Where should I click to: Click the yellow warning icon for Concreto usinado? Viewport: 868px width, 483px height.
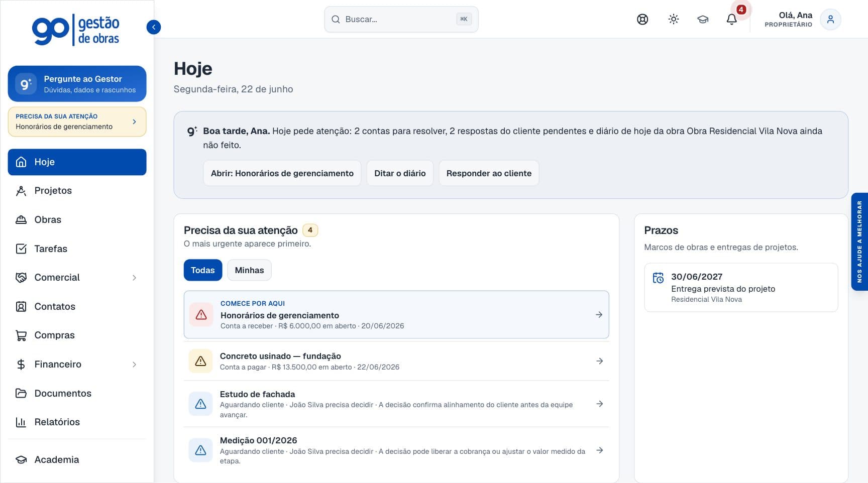click(x=200, y=361)
